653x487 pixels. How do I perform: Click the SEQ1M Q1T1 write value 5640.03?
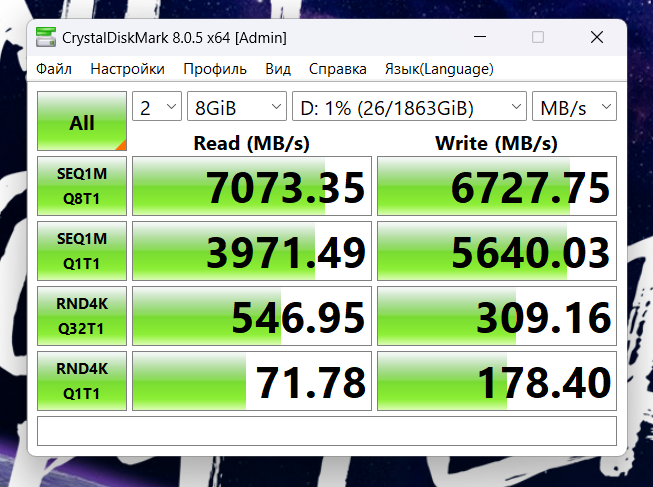click(x=497, y=251)
